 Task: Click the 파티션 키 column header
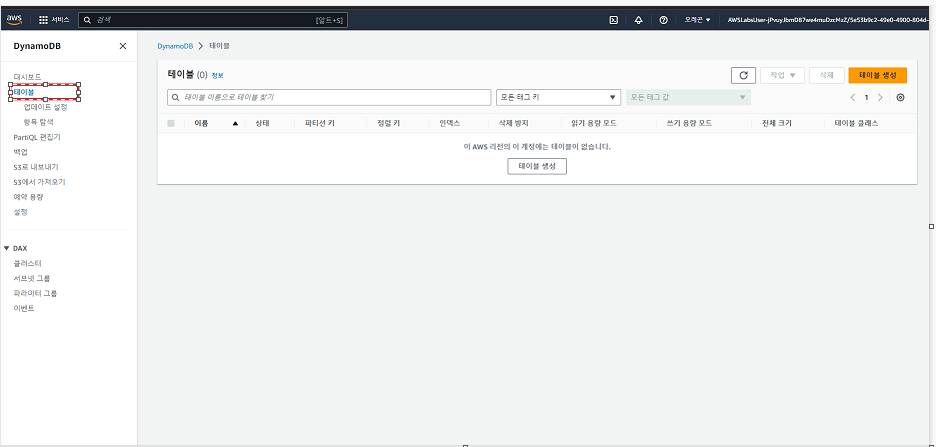click(319, 124)
